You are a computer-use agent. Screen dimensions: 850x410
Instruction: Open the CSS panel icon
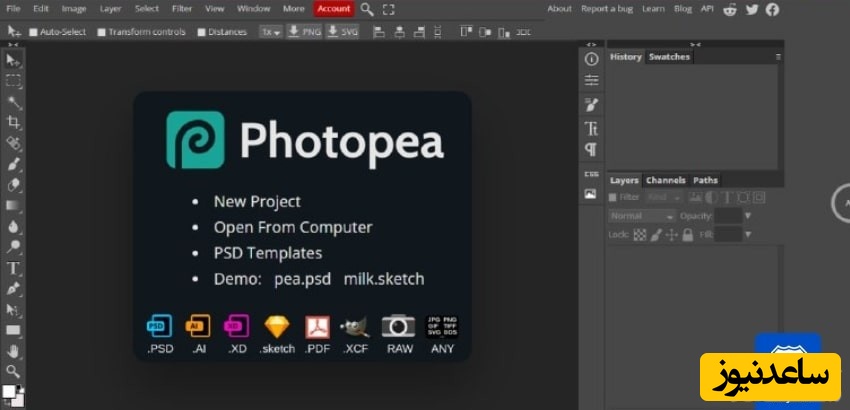tap(591, 174)
